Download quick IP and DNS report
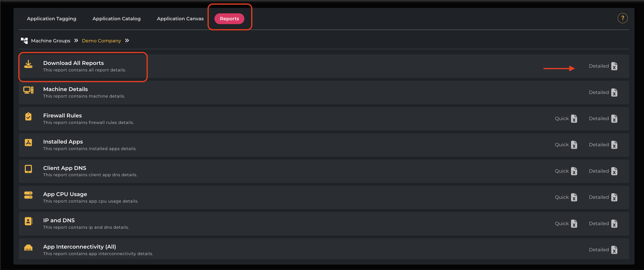 coord(574,224)
